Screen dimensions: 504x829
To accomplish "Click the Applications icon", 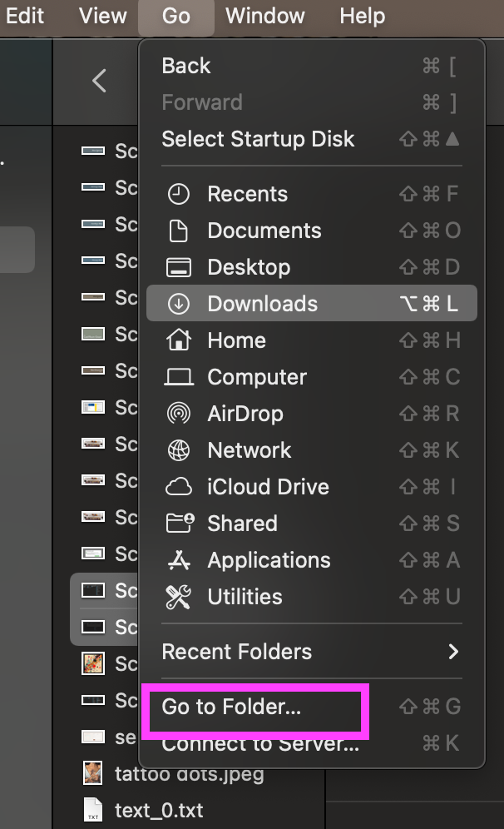I will coord(179,560).
